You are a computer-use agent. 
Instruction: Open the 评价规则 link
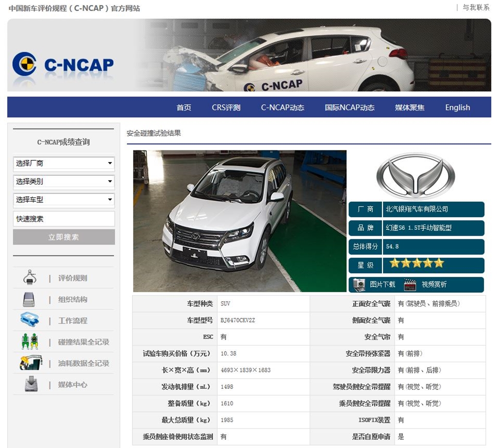point(73,278)
